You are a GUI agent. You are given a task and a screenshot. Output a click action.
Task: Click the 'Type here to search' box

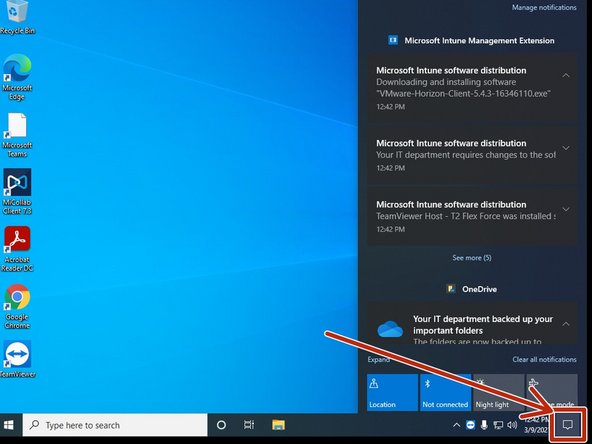pyautogui.click(x=115, y=425)
